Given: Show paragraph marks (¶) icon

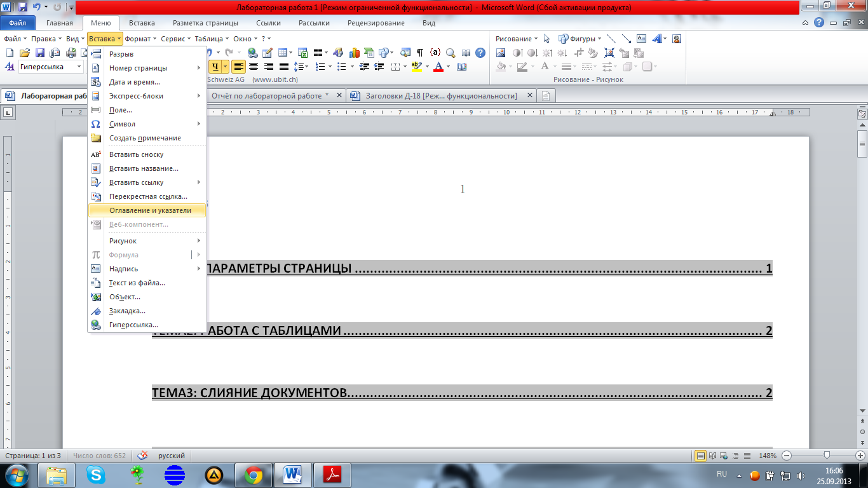Looking at the screenshot, I should (x=420, y=53).
